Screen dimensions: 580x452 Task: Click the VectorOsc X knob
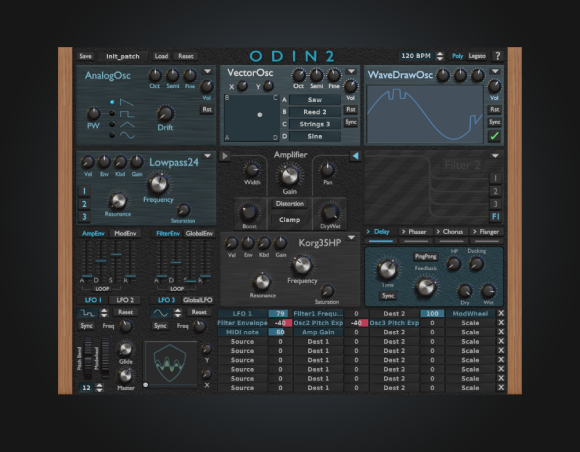pos(242,86)
